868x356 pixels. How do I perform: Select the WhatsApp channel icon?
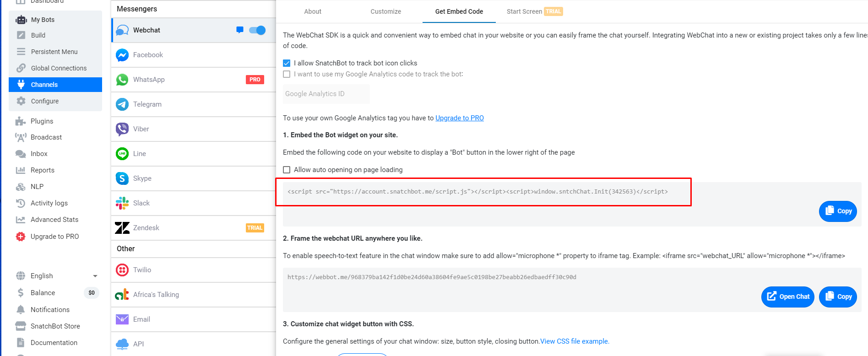(122, 80)
